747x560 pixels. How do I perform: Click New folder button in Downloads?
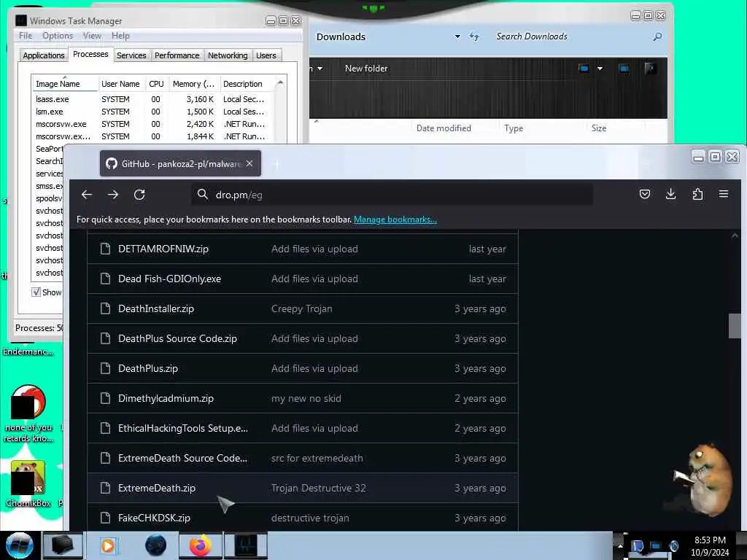(x=366, y=69)
